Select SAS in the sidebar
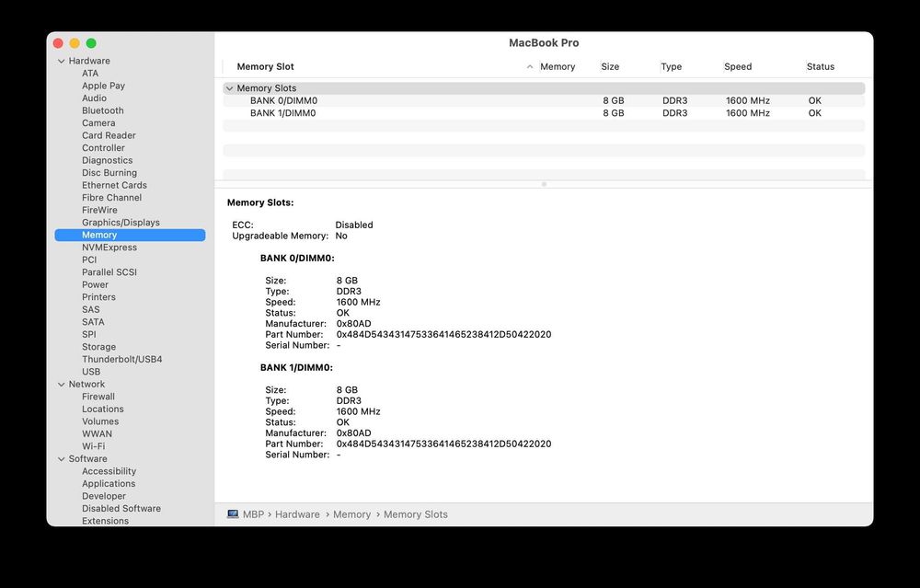 click(x=91, y=309)
